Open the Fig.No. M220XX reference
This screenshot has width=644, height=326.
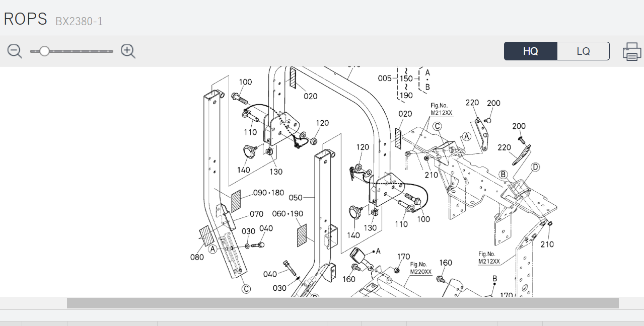click(x=420, y=268)
